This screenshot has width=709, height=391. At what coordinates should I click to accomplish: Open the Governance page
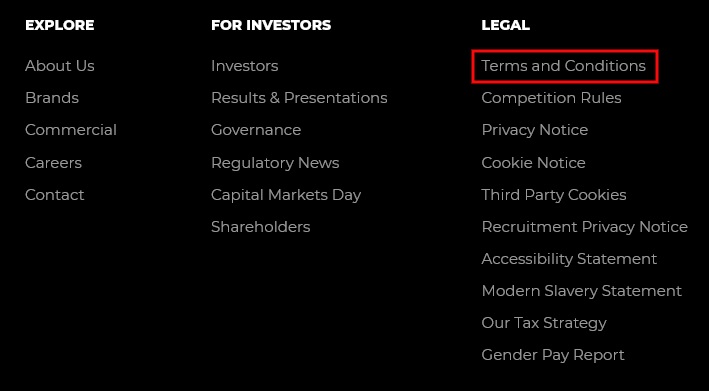[256, 130]
